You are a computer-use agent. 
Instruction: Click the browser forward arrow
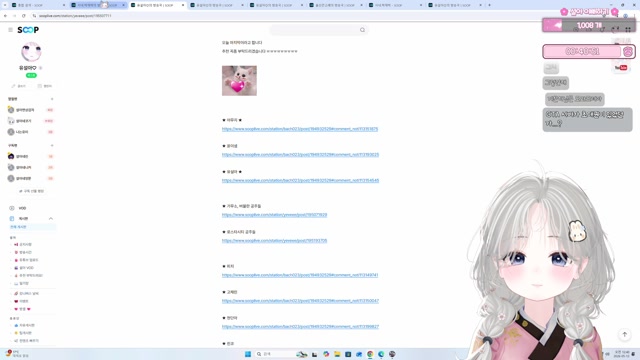pyautogui.click(x=14, y=16)
